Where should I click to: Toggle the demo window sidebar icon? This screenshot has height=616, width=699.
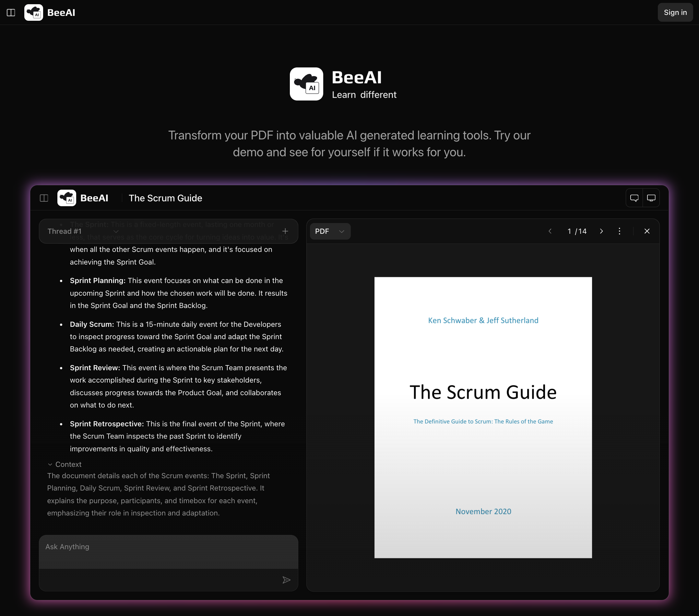(44, 198)
